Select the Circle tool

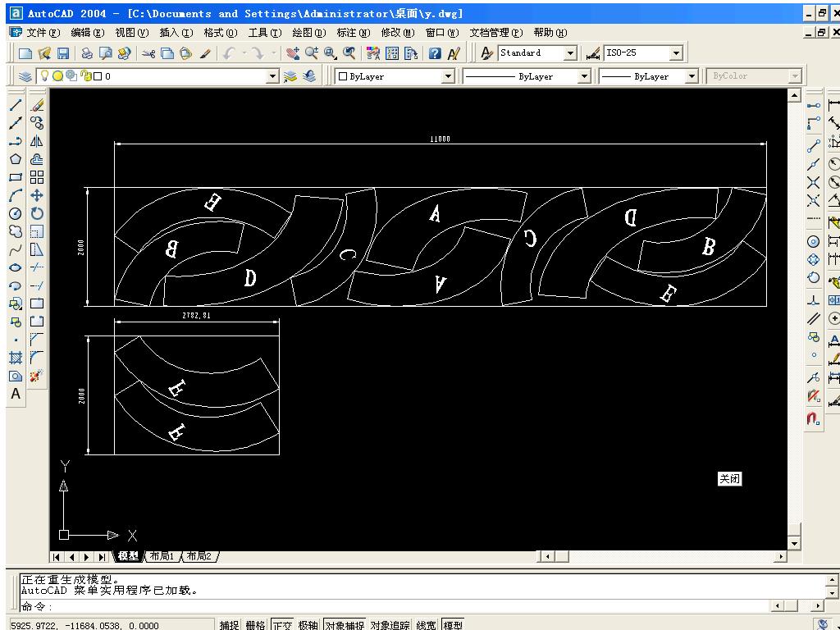pos(16,214)
